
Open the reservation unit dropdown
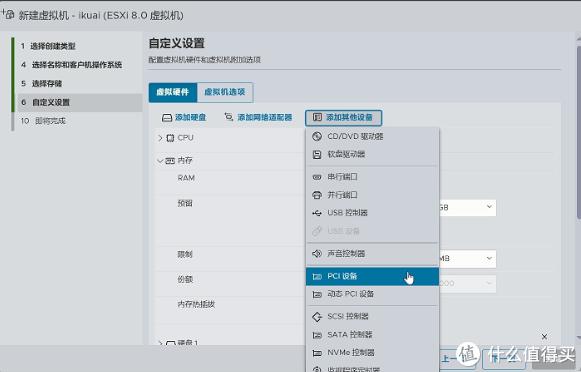click(x=468, y=207)
